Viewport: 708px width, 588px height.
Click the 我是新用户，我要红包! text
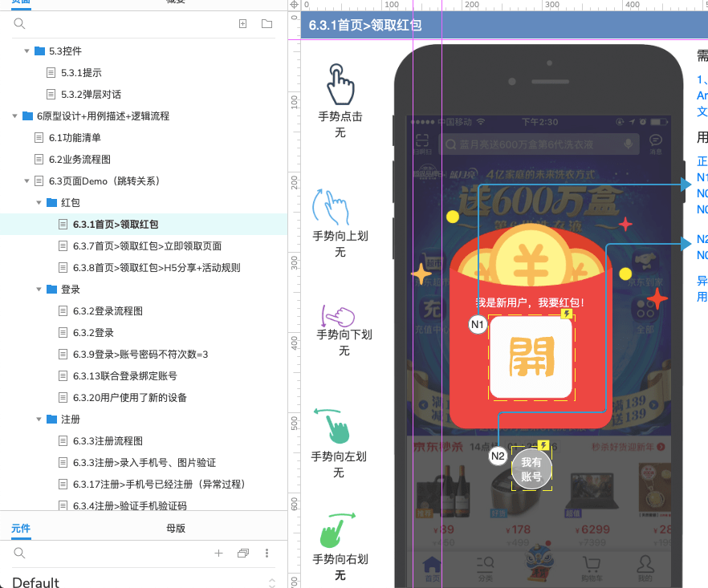(x=530, y=302)
